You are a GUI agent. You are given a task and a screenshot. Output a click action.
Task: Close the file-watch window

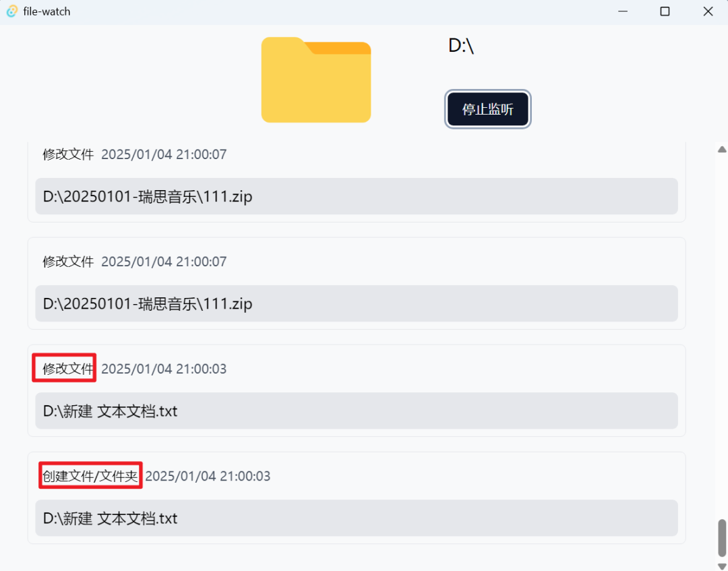coord(708,11)
